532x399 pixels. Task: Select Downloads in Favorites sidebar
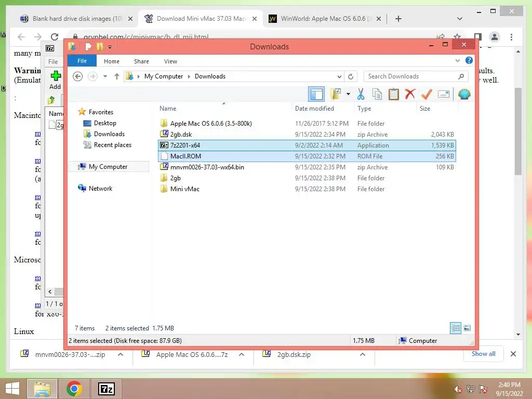[x=109, y=134]
